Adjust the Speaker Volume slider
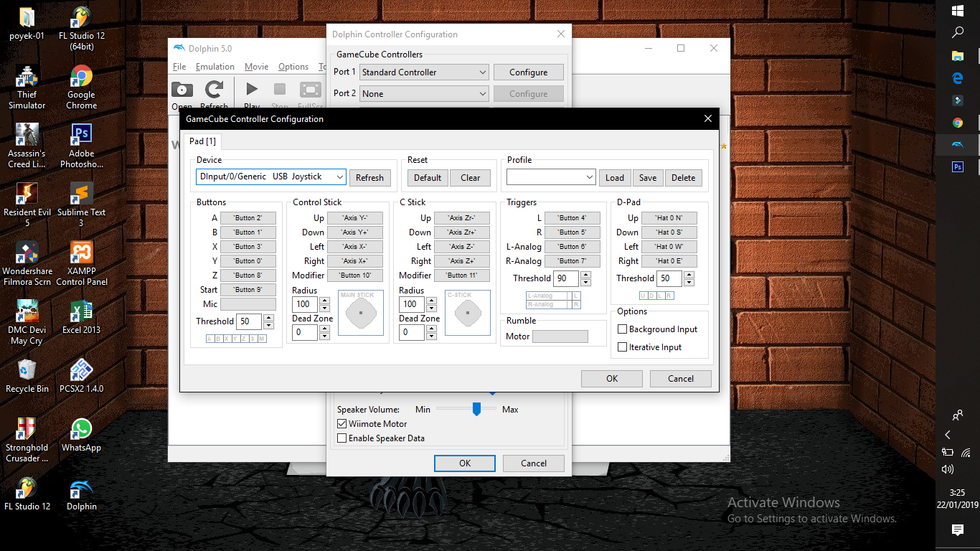Image resolution: width=980 pixels, height=551 pixels. (x=476, y=409)
